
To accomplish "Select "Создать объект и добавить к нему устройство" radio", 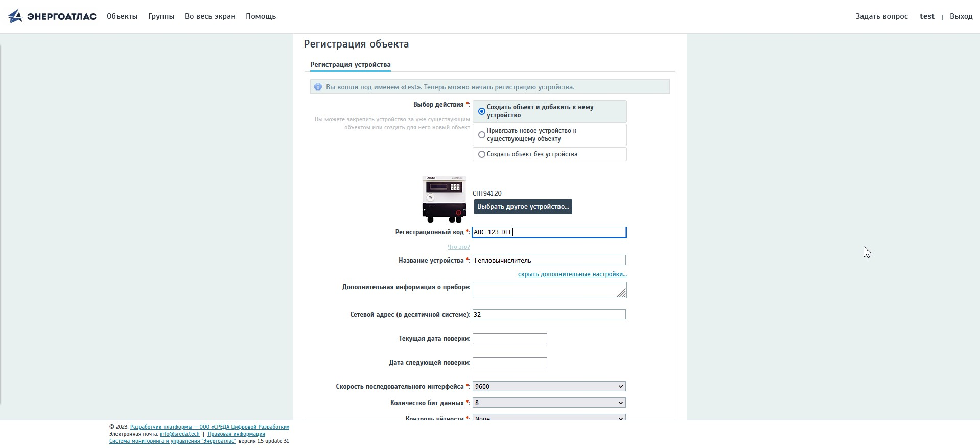I will [482, 111].
